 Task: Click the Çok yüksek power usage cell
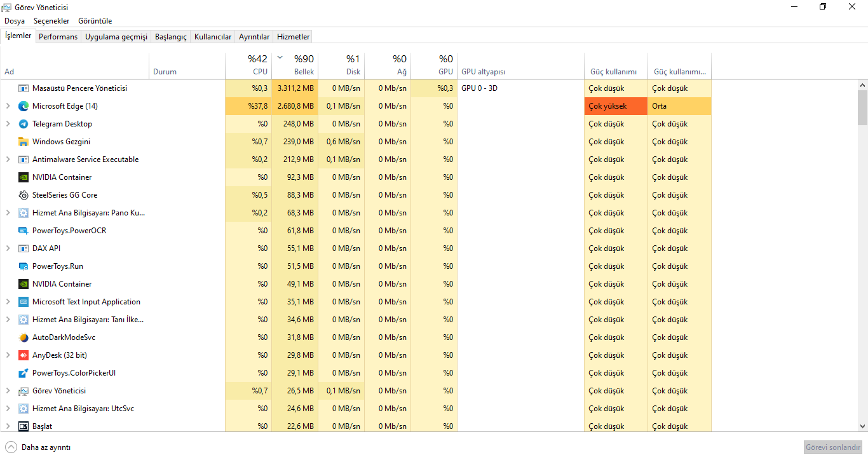pos(616,106)
